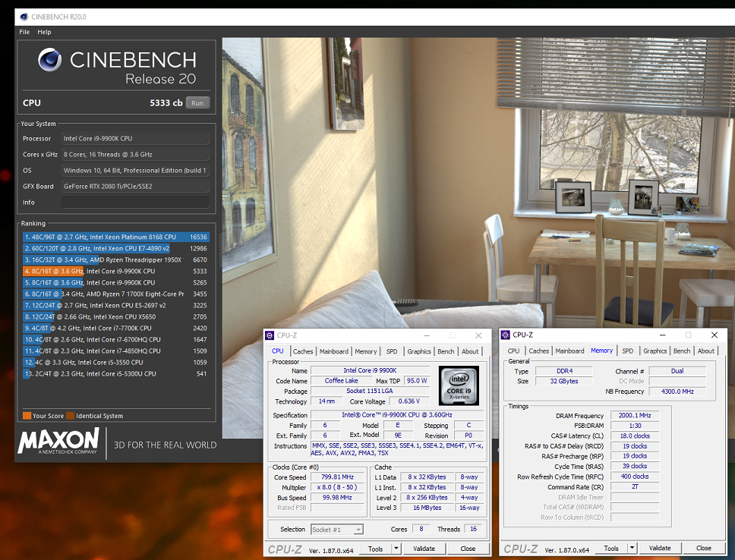Click the Info input field
This screenshot has height=560, width=735.
tap(135, 202)
